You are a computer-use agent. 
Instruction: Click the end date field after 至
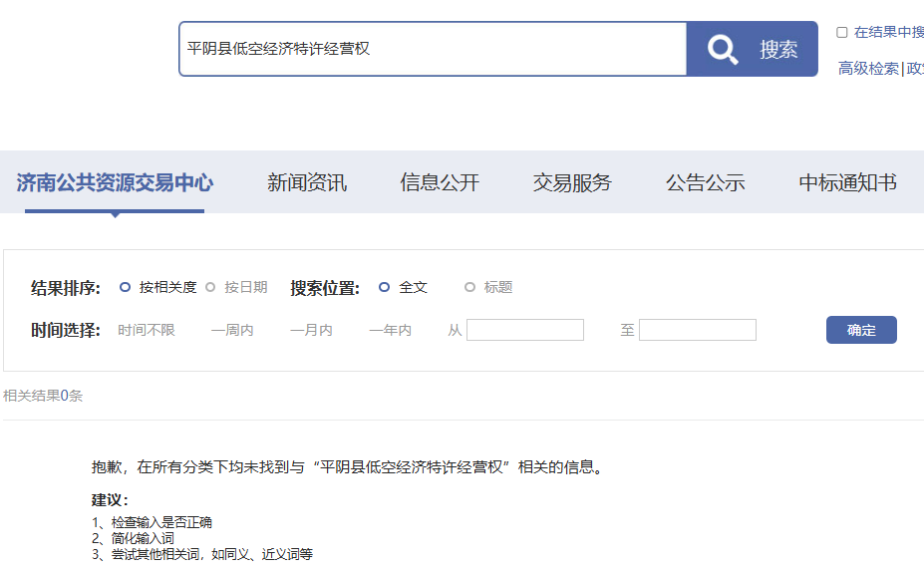point(698,330)
